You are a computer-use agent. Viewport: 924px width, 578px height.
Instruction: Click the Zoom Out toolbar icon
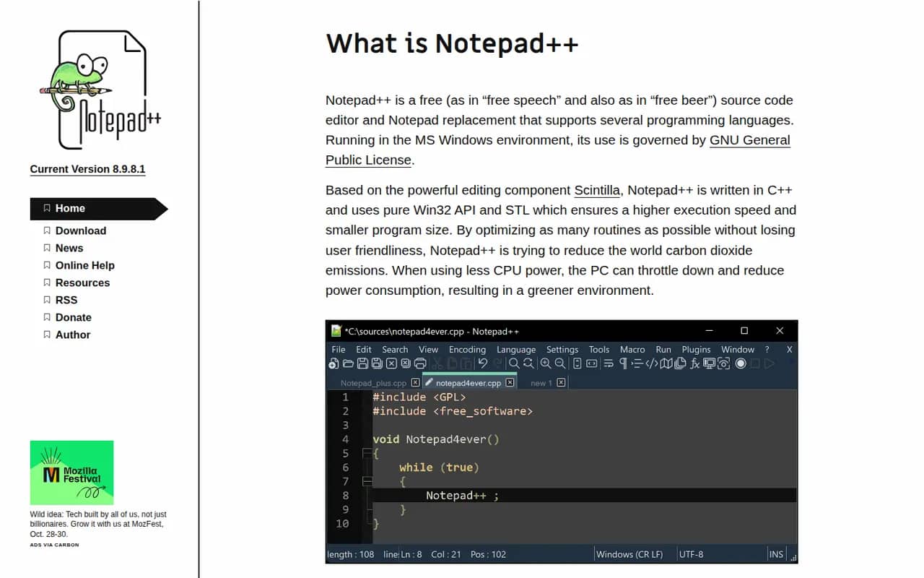(559, 363)
